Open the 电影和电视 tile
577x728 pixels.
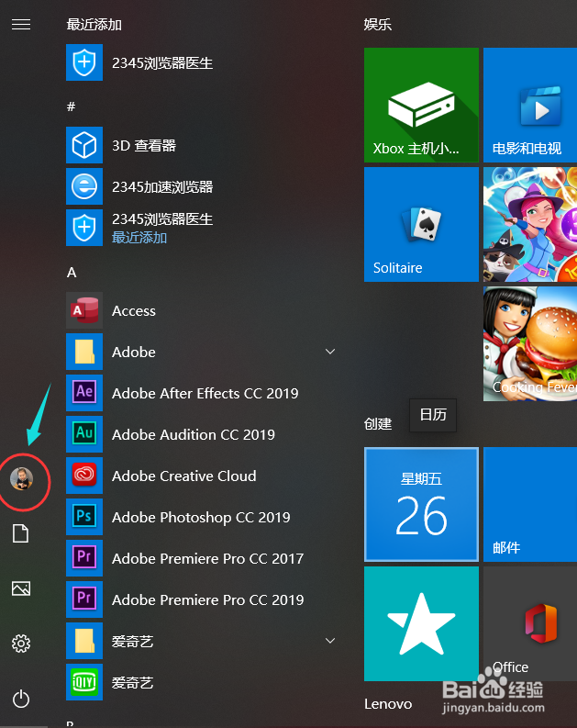click(x=530, y=105)
